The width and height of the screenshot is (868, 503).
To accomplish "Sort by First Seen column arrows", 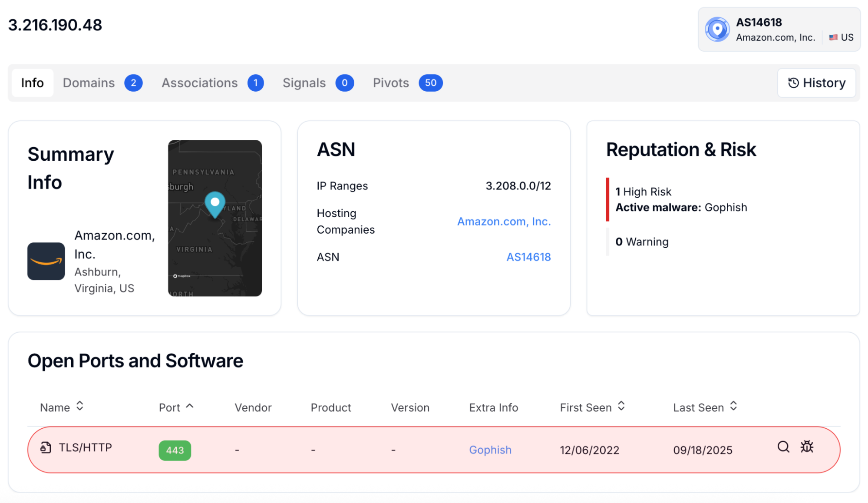I will (x=621, y=406).
